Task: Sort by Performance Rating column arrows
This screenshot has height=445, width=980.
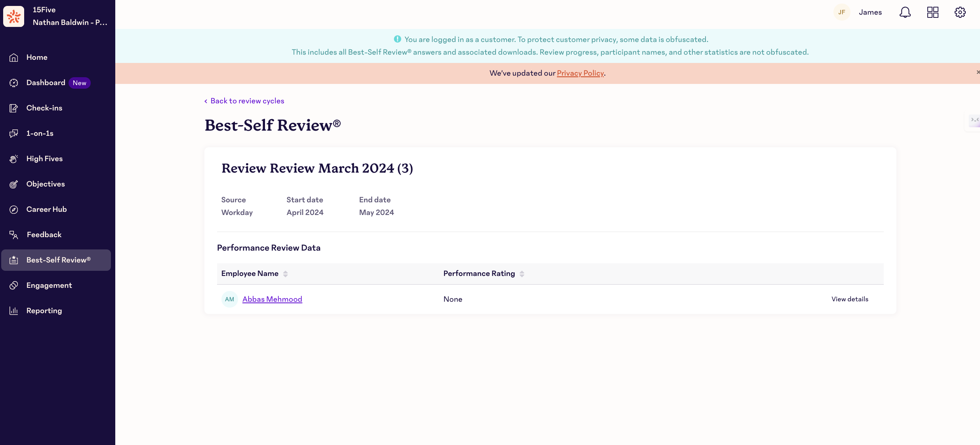Action: coord(522,274)
